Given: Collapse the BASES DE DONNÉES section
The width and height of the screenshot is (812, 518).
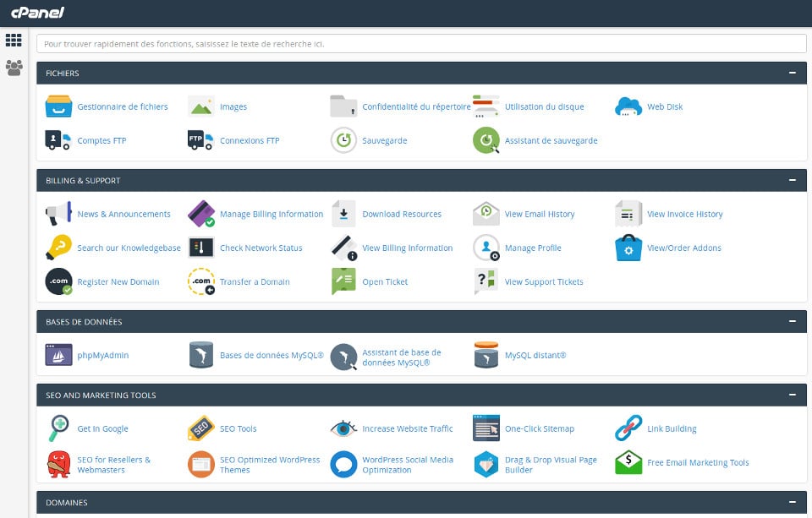Looking at the screenshot, I should coord(792,321).
